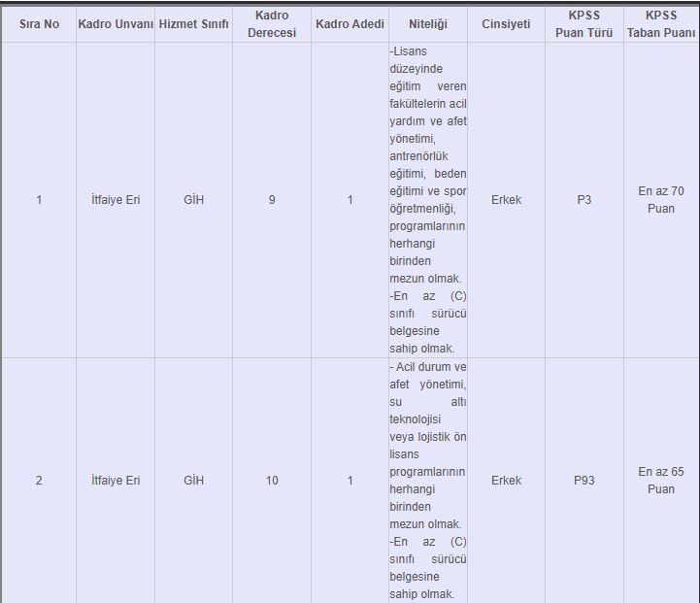The height and width of the screenshot is (603, 700).
Task: Select the En az 65 Puan cell
Action: 660,481
